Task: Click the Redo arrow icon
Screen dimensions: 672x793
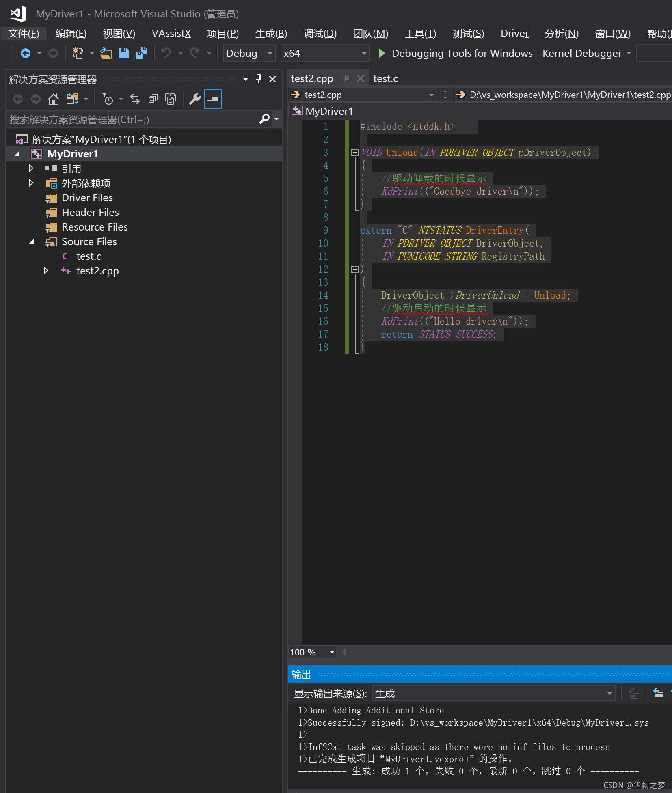Action: click(x=194, y=53)
